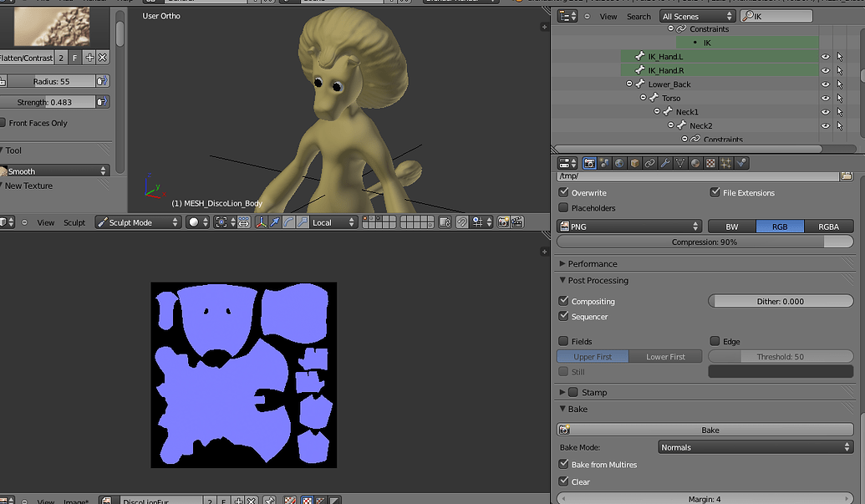Open the Object Constraints chain tab

[650, 163]
